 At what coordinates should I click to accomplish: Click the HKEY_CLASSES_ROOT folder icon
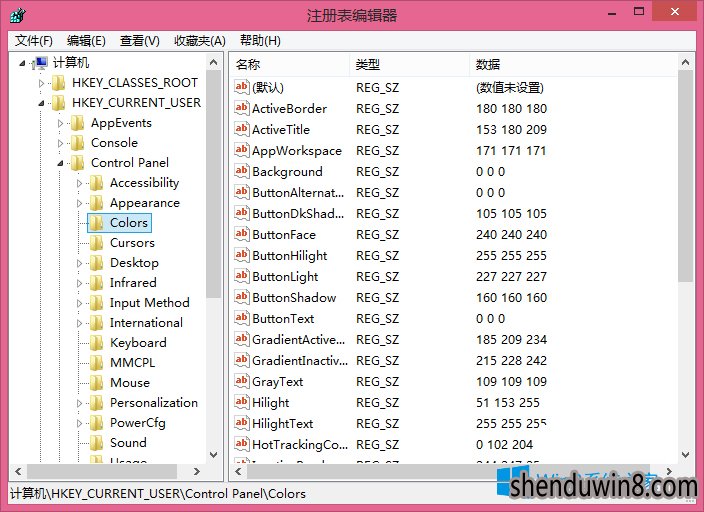(59, 83)
